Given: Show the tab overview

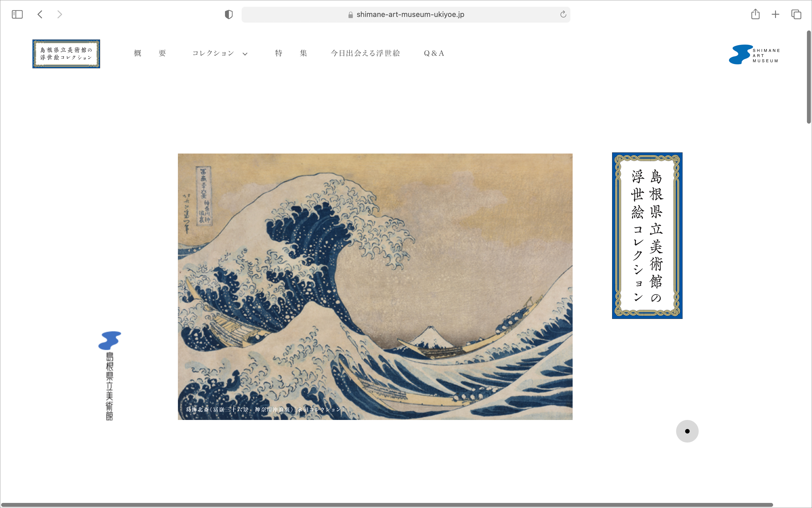Looking at the screenshot, I should 796,14.
